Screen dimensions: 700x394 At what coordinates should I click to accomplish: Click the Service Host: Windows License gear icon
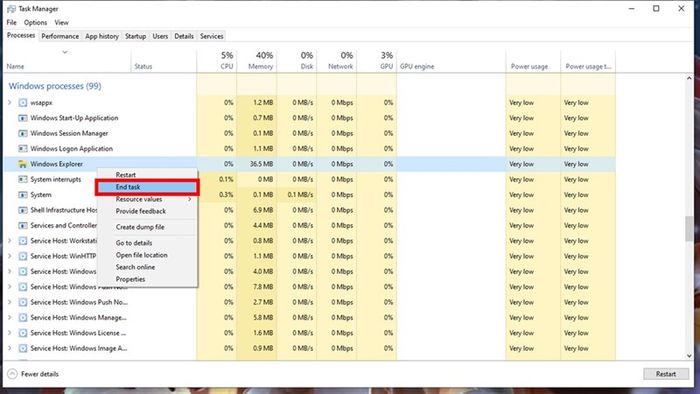point(23,333)
